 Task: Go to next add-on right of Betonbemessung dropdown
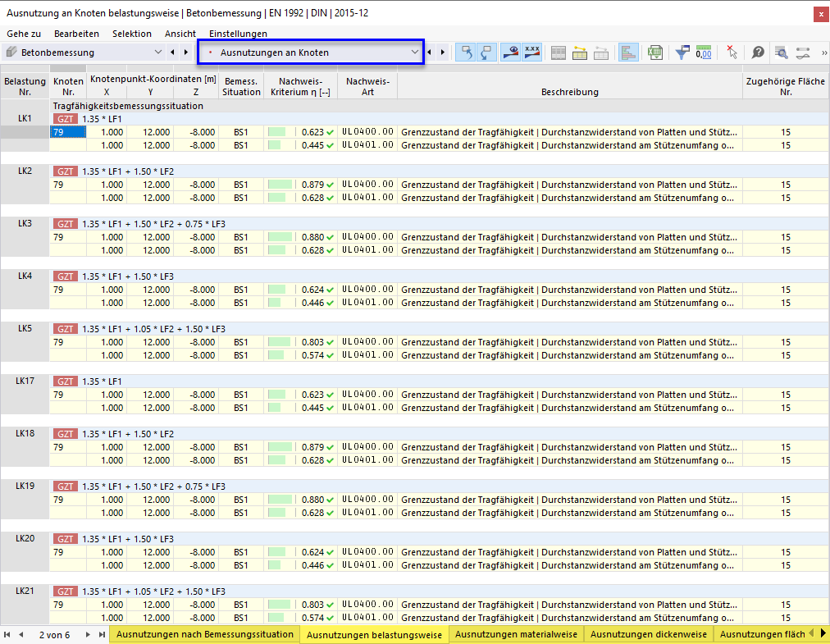click(x=186, y=53)
